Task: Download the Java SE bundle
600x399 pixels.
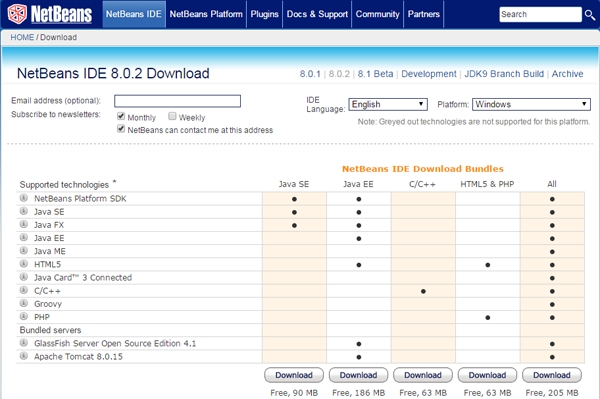Action: pyautogui.click(x=294, y=375)
